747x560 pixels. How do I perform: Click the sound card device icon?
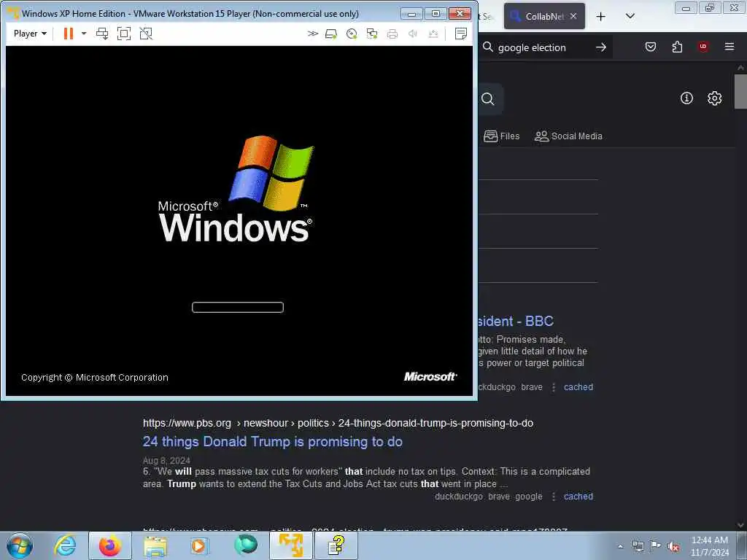point(413,34)
